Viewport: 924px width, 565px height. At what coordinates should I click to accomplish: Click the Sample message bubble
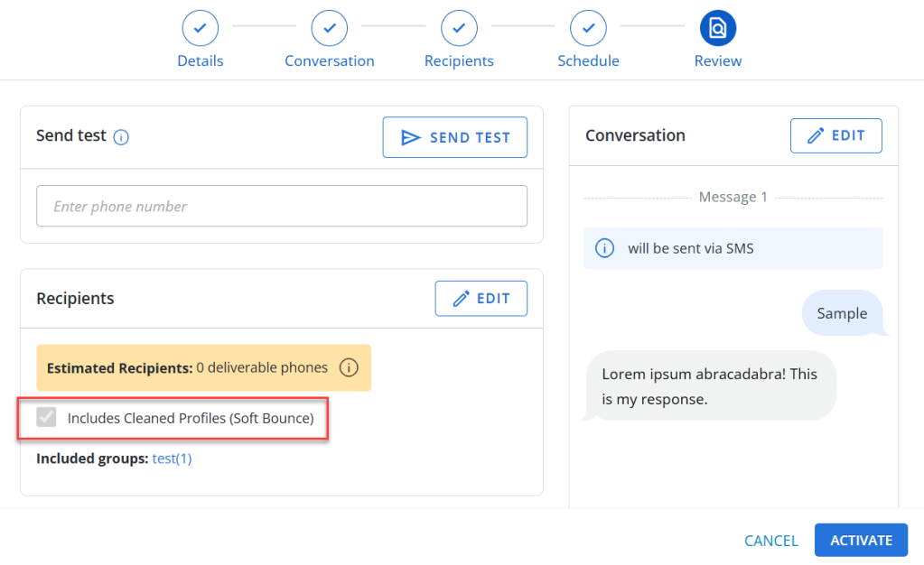[x=841, y=313]
